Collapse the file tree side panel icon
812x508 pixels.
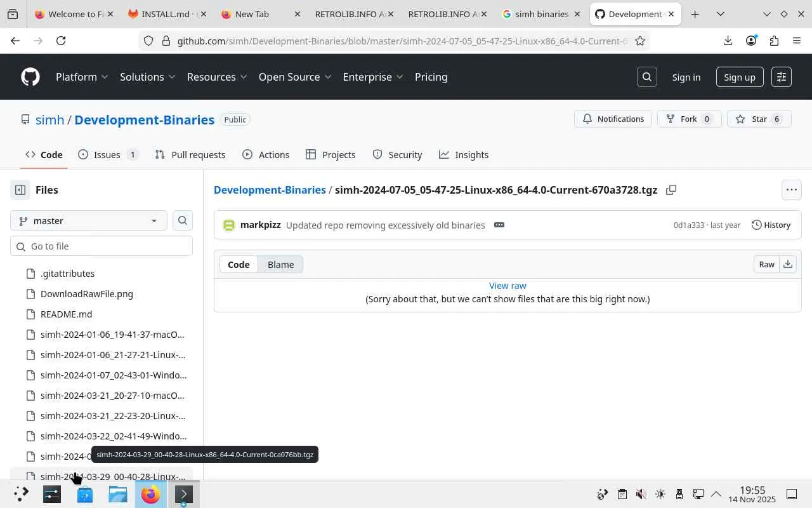pyautogui.click(x=20, y=190)
